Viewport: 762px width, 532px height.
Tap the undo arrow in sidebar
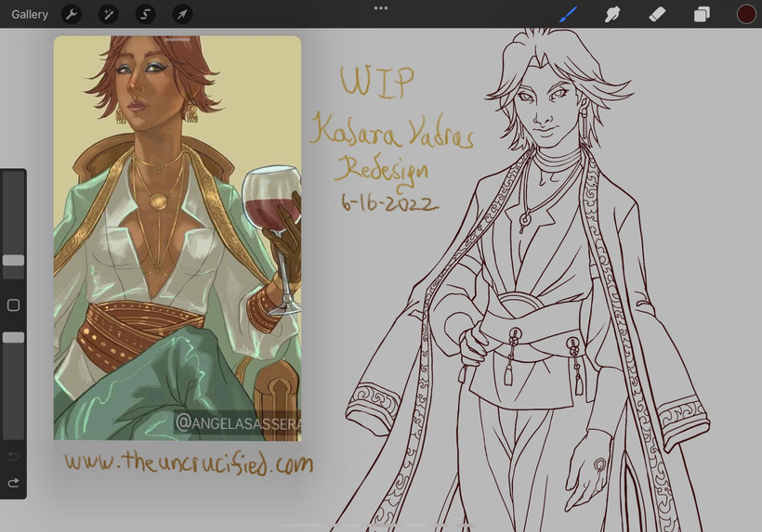pyautogui.click(x=13, y=457)
